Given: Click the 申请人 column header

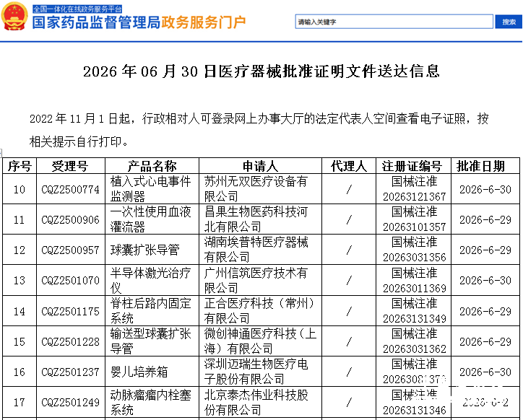Looking at the screenshot, I should pos(260,166).
